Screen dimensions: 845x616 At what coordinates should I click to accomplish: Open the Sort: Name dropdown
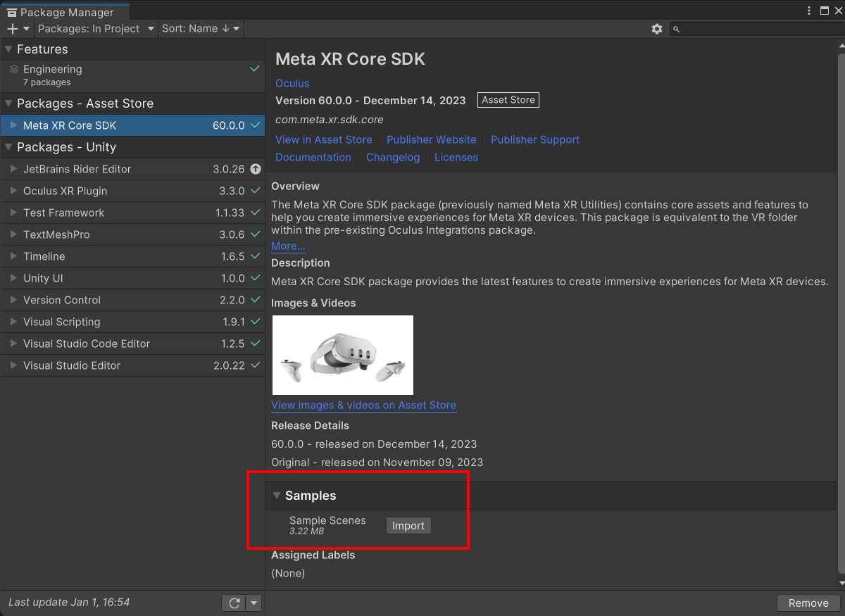(201, 29)
